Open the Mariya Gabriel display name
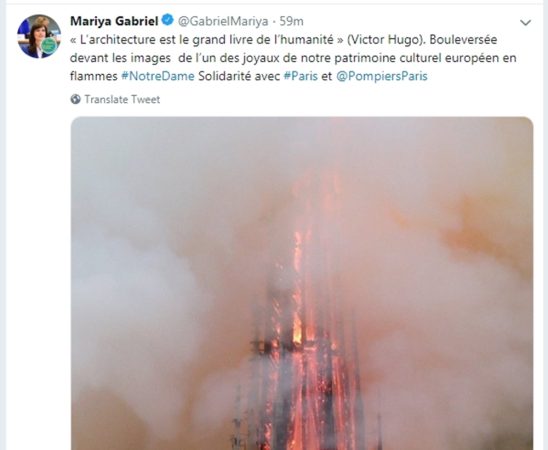 pyautogui.click(x=114, y=21)
